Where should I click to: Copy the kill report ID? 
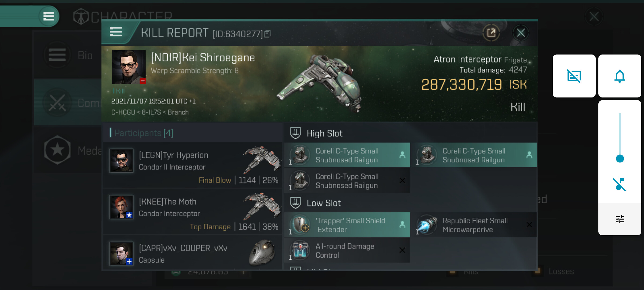point(267,34)
